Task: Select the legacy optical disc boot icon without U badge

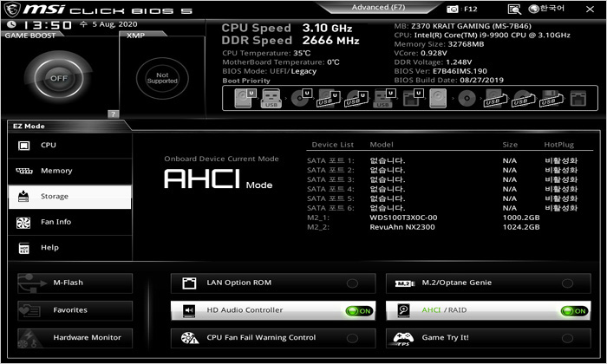Action: coord(467,98)
